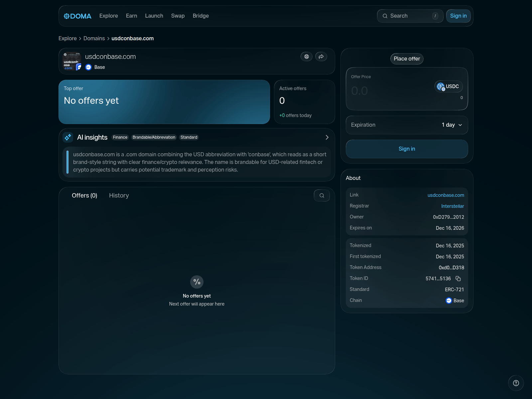Click the Offer Price input field
The image size is (532, 399).
pyautogui.click(x=389, y=91)
